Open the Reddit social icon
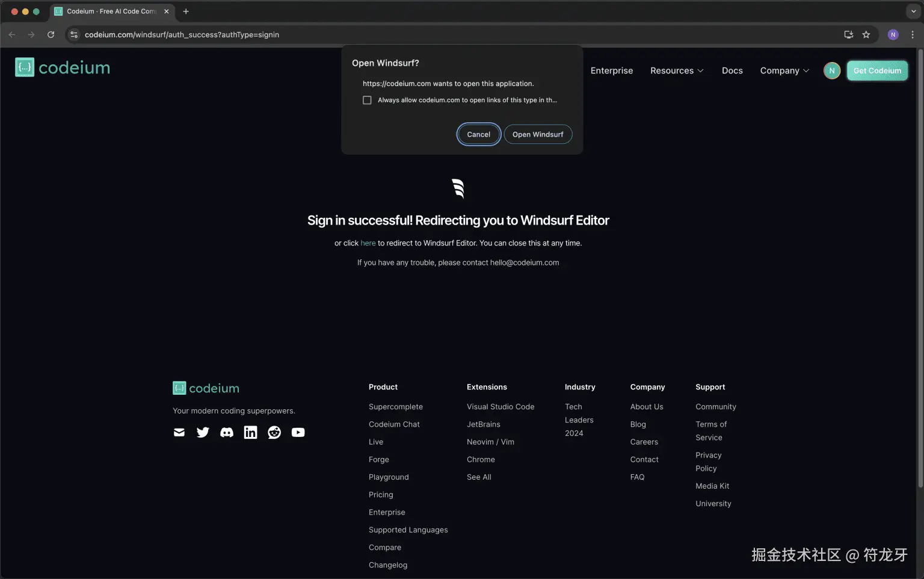Image resolution: width=924 pixels, height=579 pixels. [274, 432]
